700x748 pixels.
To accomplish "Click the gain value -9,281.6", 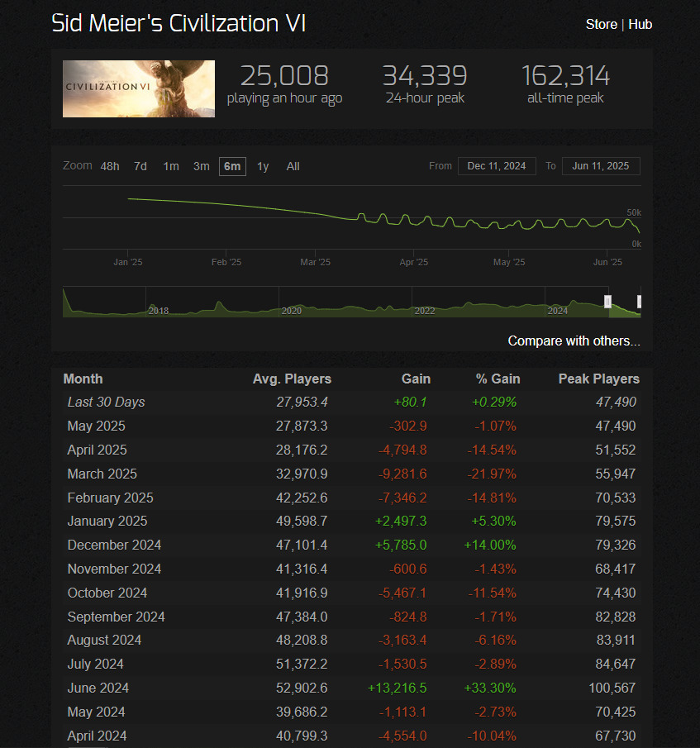I will pos(402,474).
